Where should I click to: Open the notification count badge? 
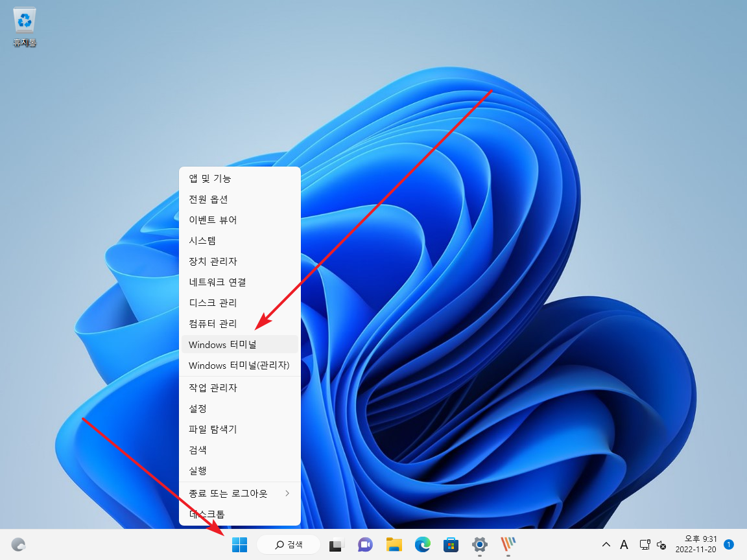728,544
